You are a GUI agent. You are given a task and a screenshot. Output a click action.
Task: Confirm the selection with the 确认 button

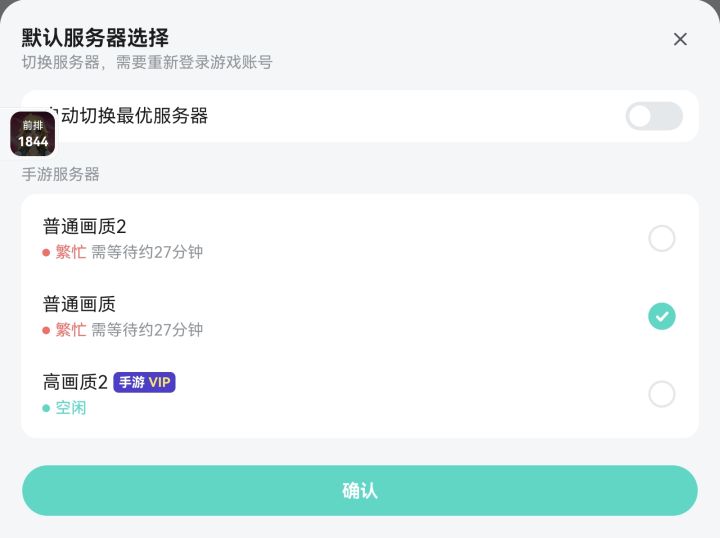click(x=360, y=491)
